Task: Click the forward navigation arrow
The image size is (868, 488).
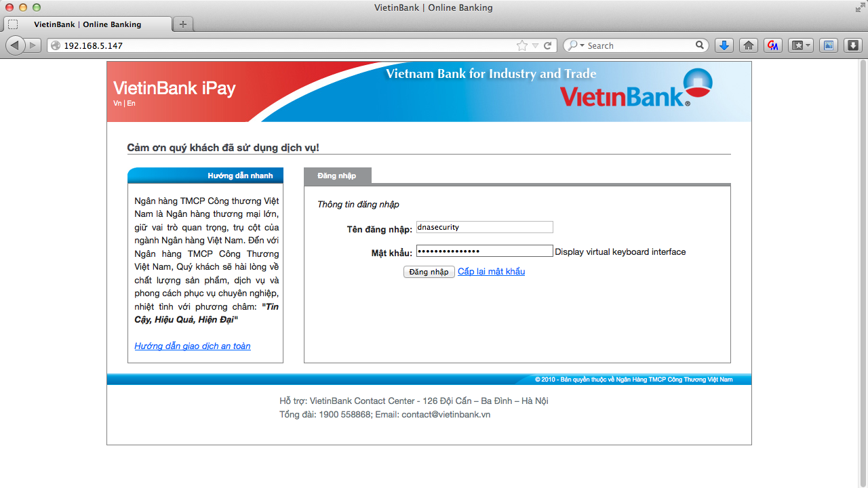Action: tap(33, 45)
